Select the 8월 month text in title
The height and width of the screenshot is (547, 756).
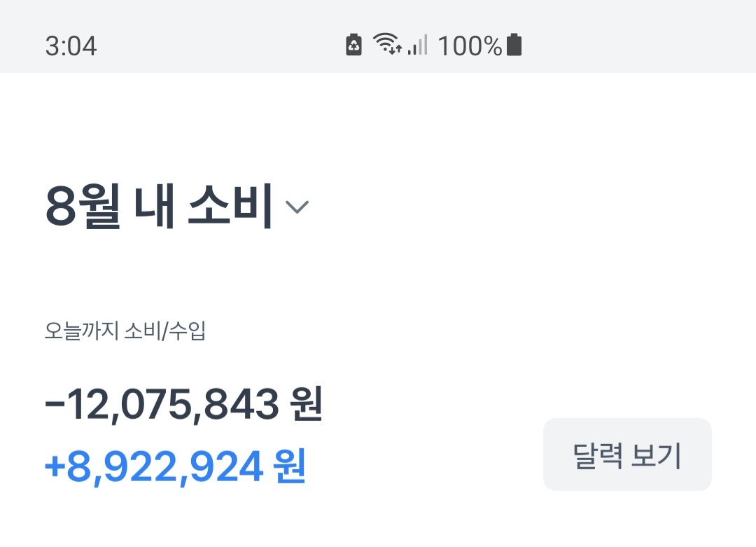83,207
